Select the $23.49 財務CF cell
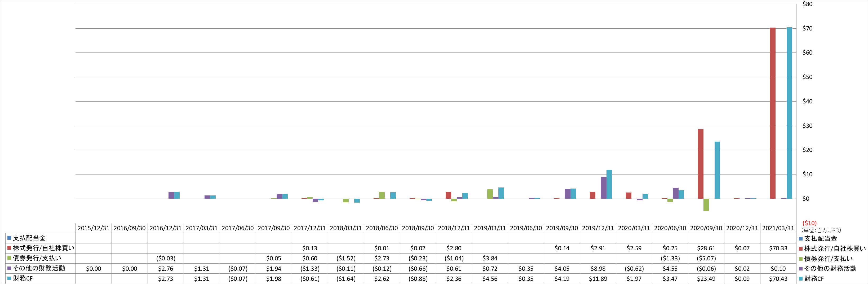 point(706,279)
